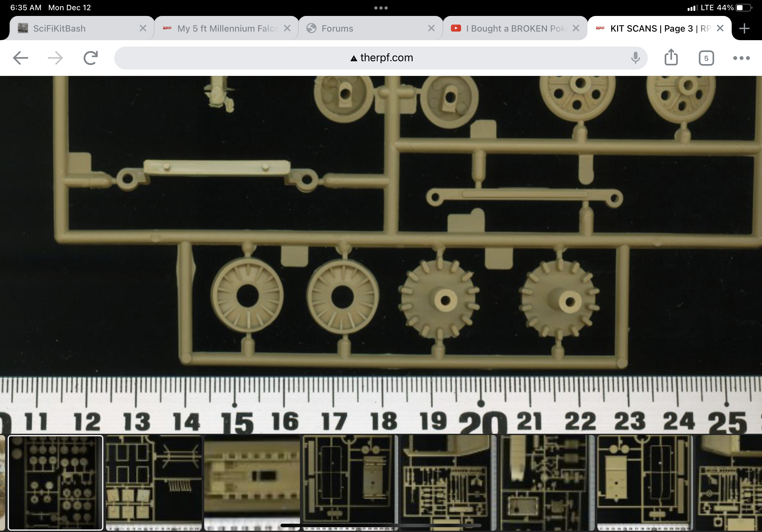
Task: Open the second thumbnail with square frames
Action: pyautogui.click(x=154, y=483)
